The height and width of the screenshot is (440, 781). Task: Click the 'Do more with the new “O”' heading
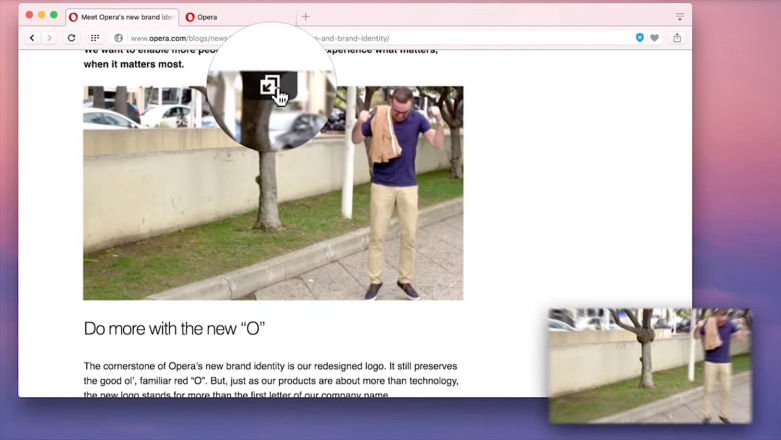[174, 329]
